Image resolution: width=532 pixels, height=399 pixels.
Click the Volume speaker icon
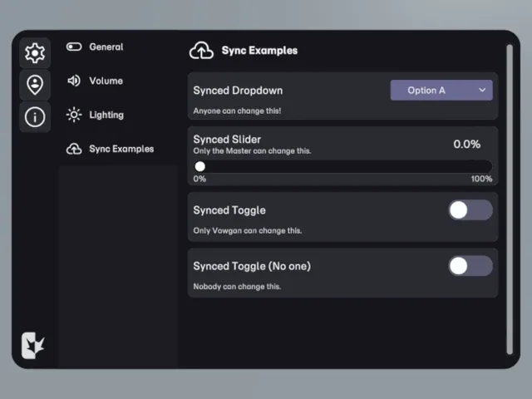click(74, 81)
